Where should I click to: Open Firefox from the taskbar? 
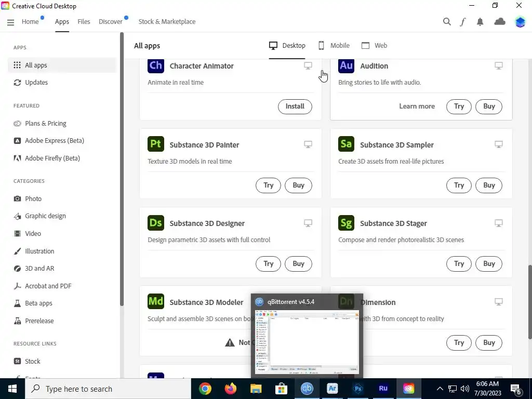point(230,389)
